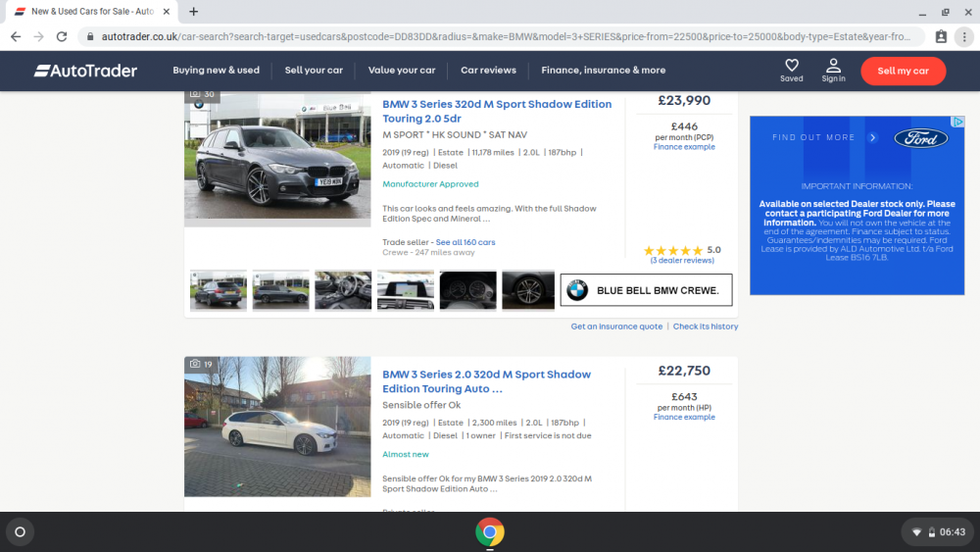Click the browser forward arrow

(39, 37)
